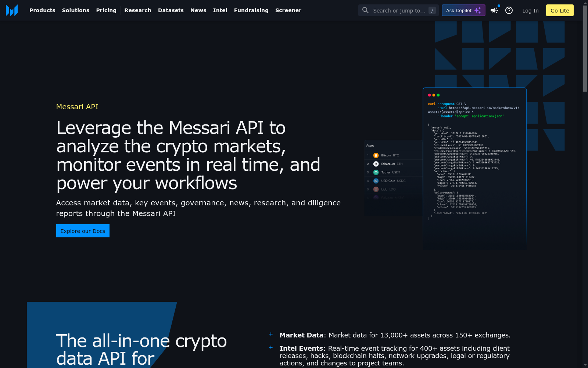588x368 pixels.
Task: Click the Lido asset icon
Action: [x=376, y=189]
